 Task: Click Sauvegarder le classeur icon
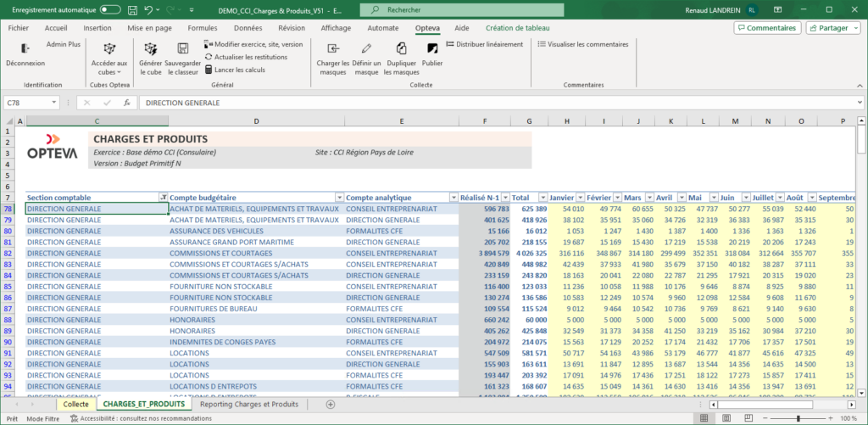click(182, 48)
